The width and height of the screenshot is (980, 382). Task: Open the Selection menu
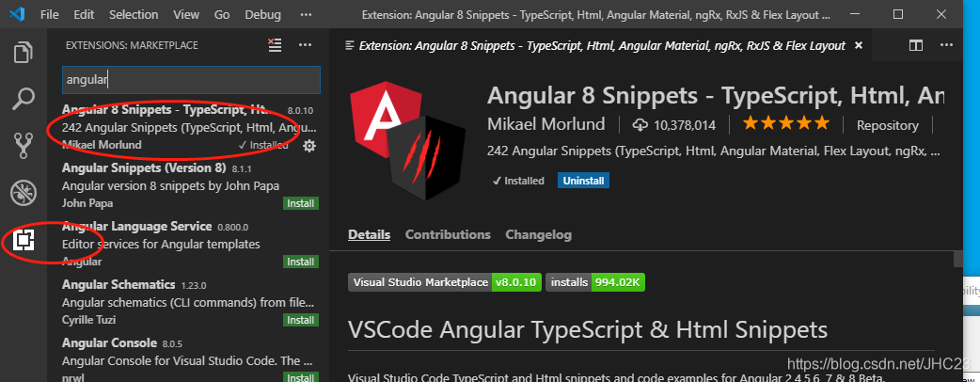coord(133,14)
